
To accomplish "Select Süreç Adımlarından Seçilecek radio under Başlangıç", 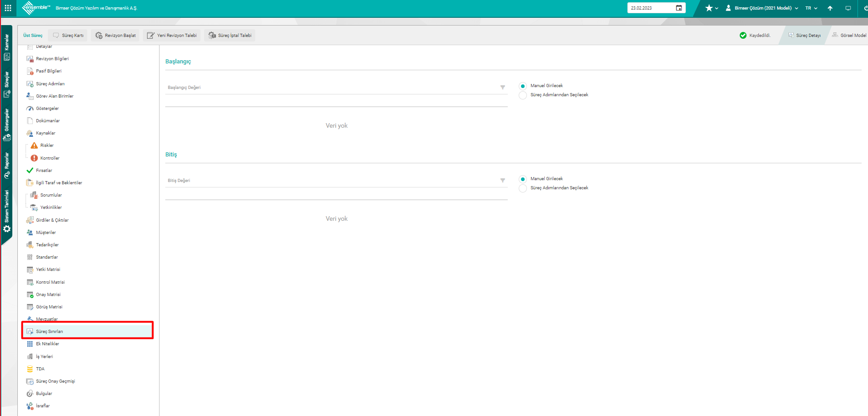I will point(523,95).
